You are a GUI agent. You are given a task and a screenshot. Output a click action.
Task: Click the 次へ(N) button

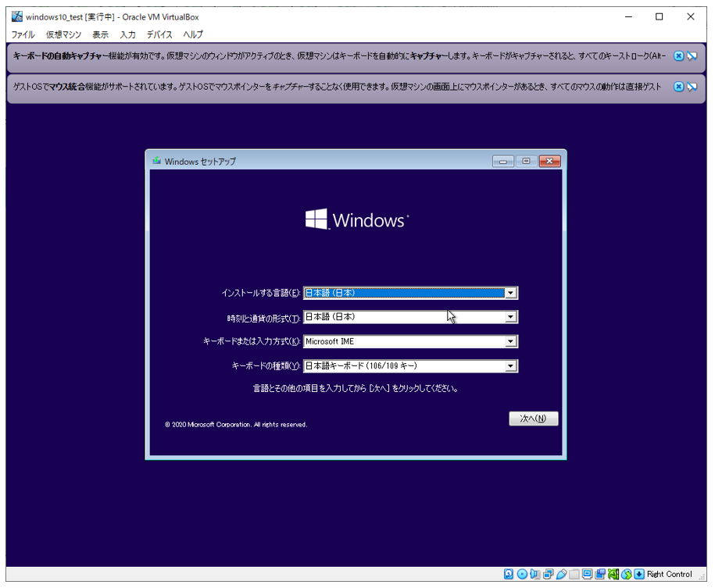click(534, 419)
